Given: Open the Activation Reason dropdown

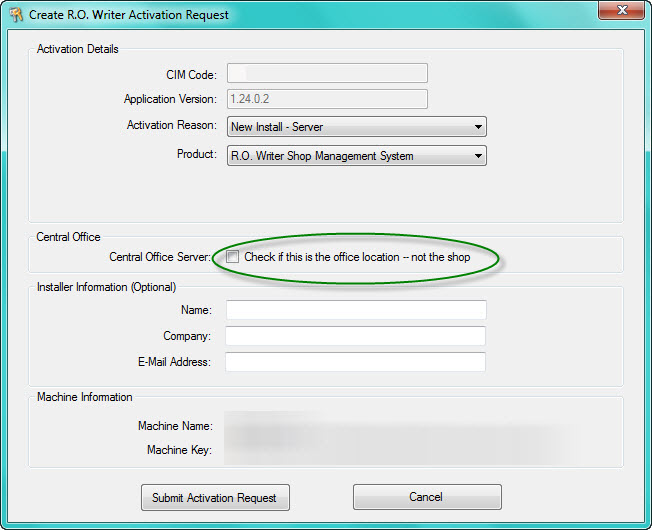Looking at the screenshot, I should coord(357,126).
